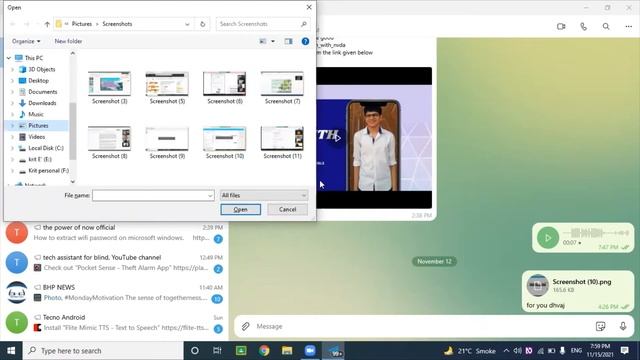Expand the Pictures tree node
Image resolution: width=640 pixels, height=360 pixels.
[x=12, y=126]
